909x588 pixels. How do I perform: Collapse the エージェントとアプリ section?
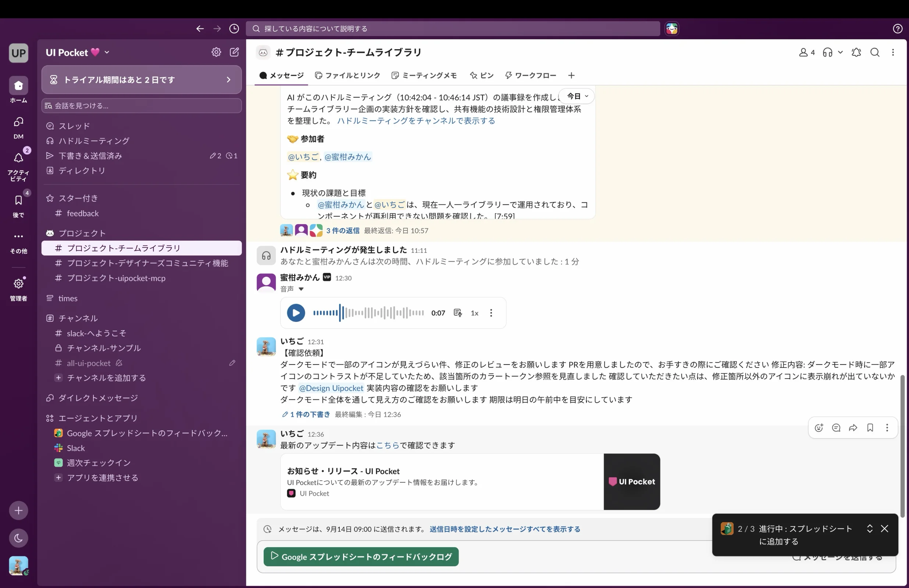click(x=98, y=418)
